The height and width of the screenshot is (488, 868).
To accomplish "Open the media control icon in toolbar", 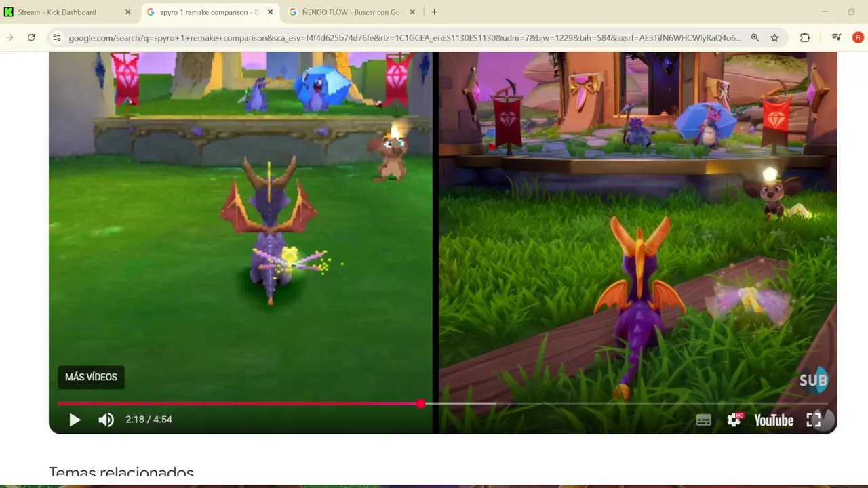I will (x=836, y=38).
